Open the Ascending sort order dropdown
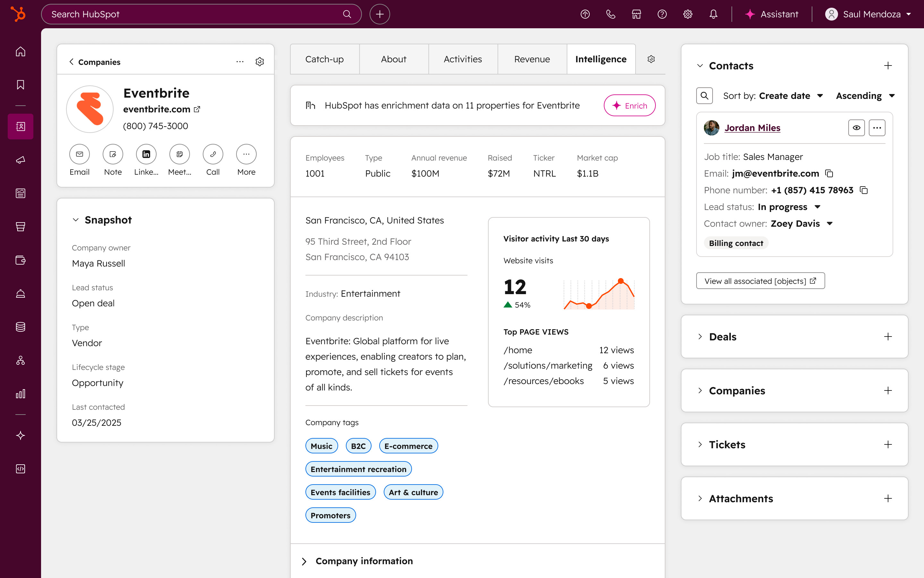924x578 pixels. tap(865, 96)
